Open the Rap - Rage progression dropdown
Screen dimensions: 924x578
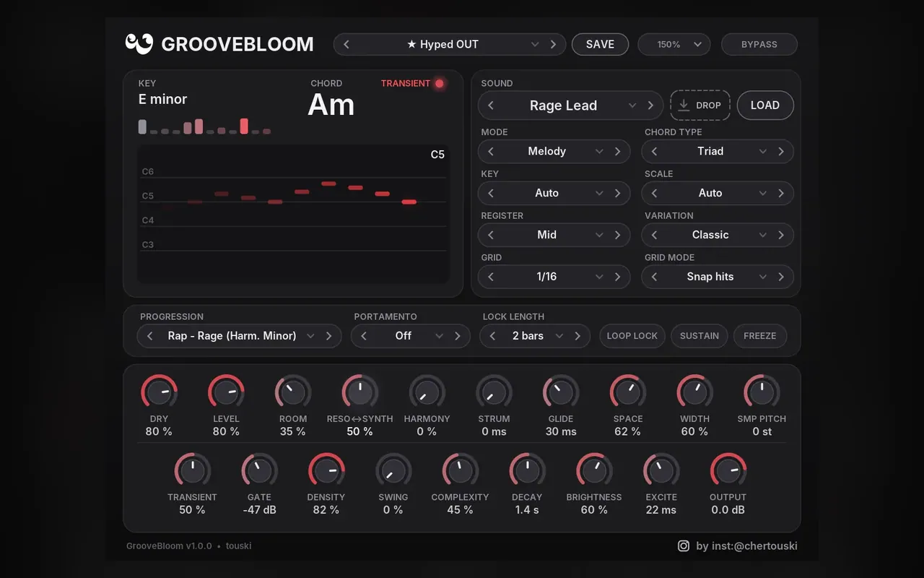(x=310, y=336)
